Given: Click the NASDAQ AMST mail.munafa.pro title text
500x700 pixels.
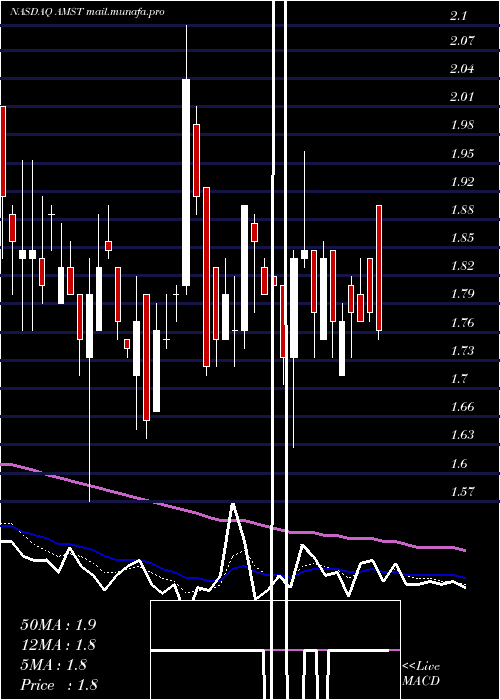Looking at the screenshot, I should (87, 11).
